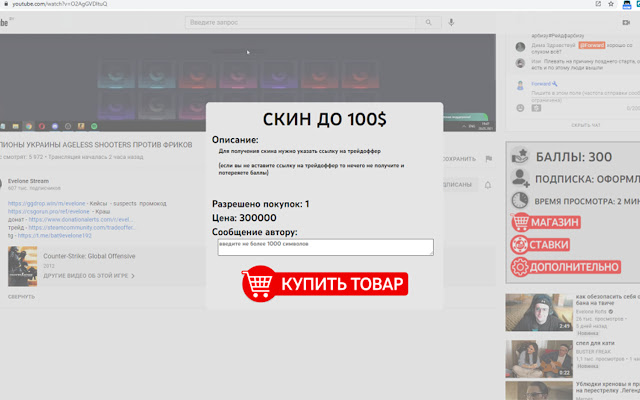Click the Разрешено покупок: 1 text
Image resolution: width=640 pixels, height=400 pixels.
click(x=260, y=204)
